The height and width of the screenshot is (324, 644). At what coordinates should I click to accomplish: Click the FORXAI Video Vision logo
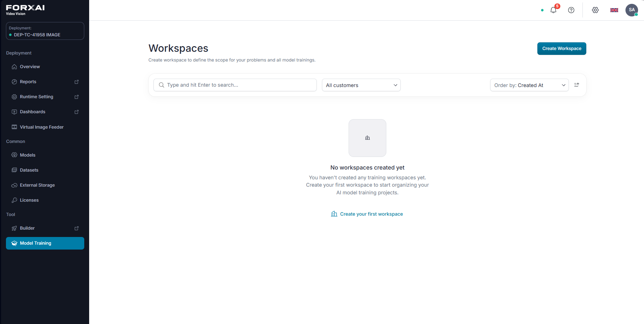point(25,10)
